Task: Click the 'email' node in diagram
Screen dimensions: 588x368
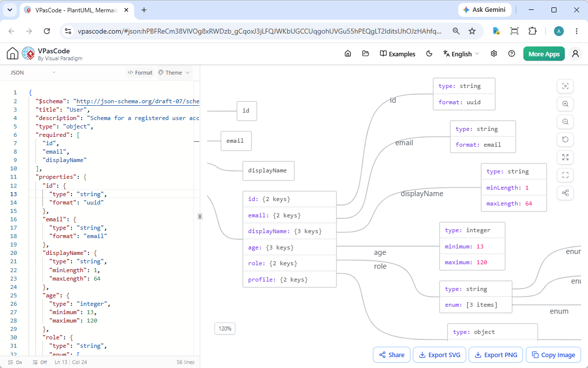Action: click(236, 141)
